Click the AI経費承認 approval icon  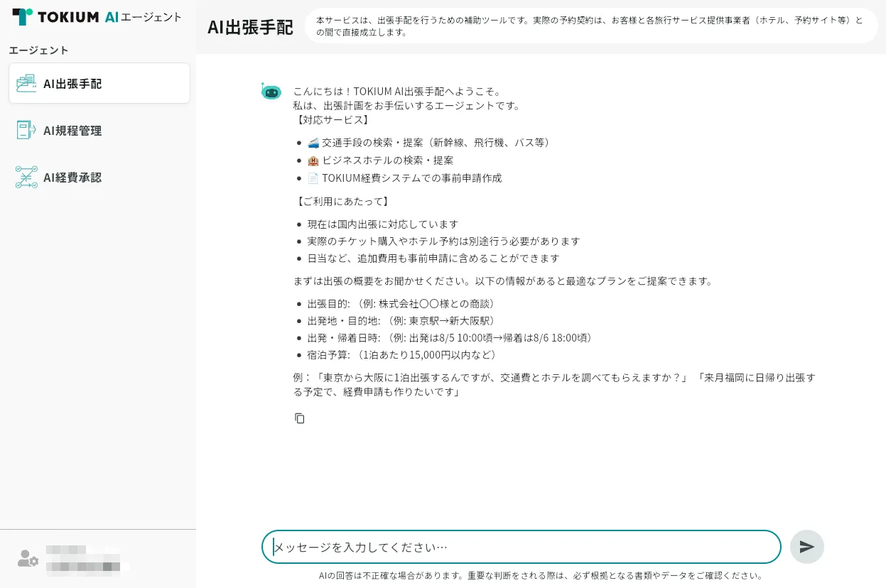coord(26,177)
